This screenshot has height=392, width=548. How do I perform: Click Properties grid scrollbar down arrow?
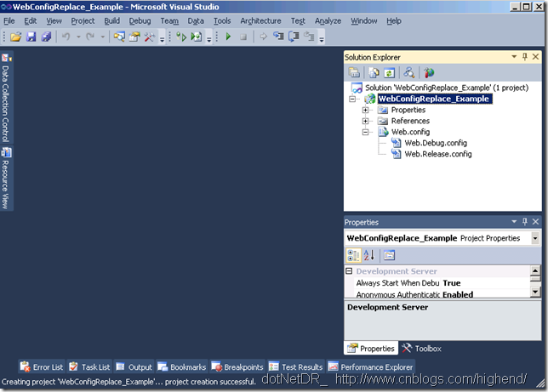click(x=535, y=292)
